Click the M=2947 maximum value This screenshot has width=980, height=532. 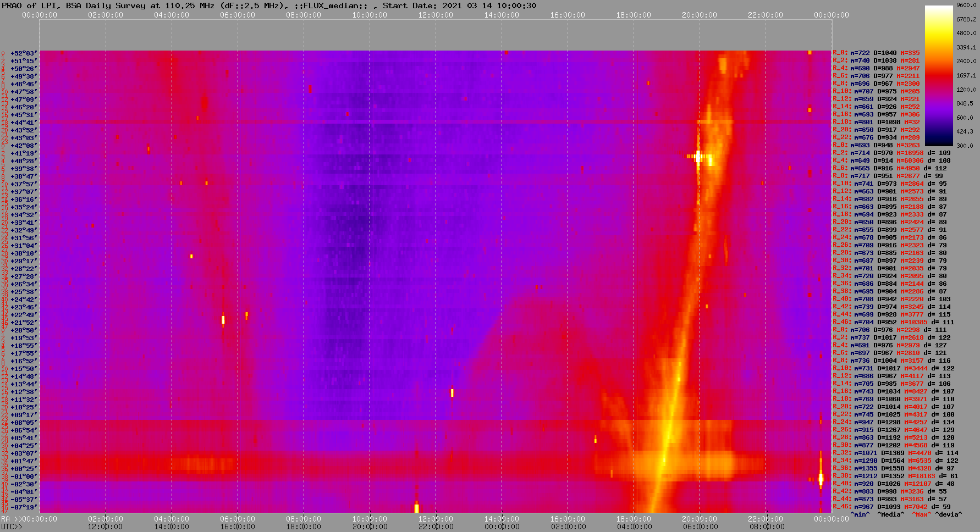(x=908, y=69)
